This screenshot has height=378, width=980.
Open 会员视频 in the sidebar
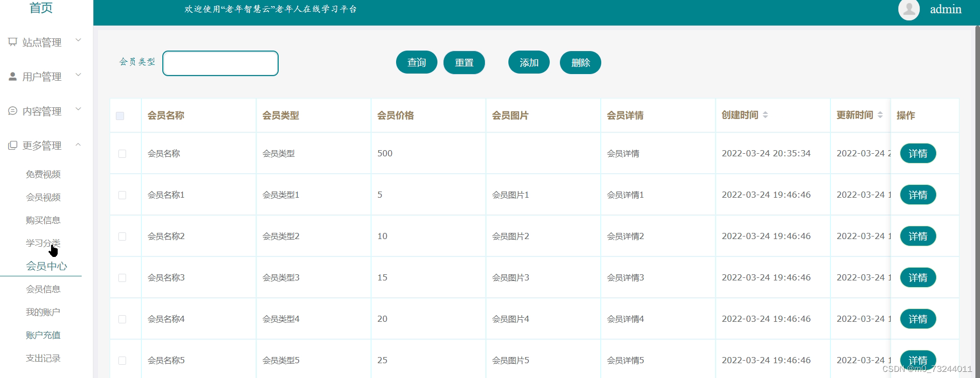[43, 197]
